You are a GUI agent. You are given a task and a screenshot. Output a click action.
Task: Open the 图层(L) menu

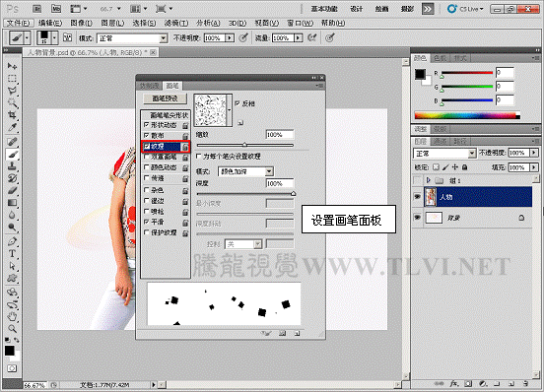(x=112, y=23)
